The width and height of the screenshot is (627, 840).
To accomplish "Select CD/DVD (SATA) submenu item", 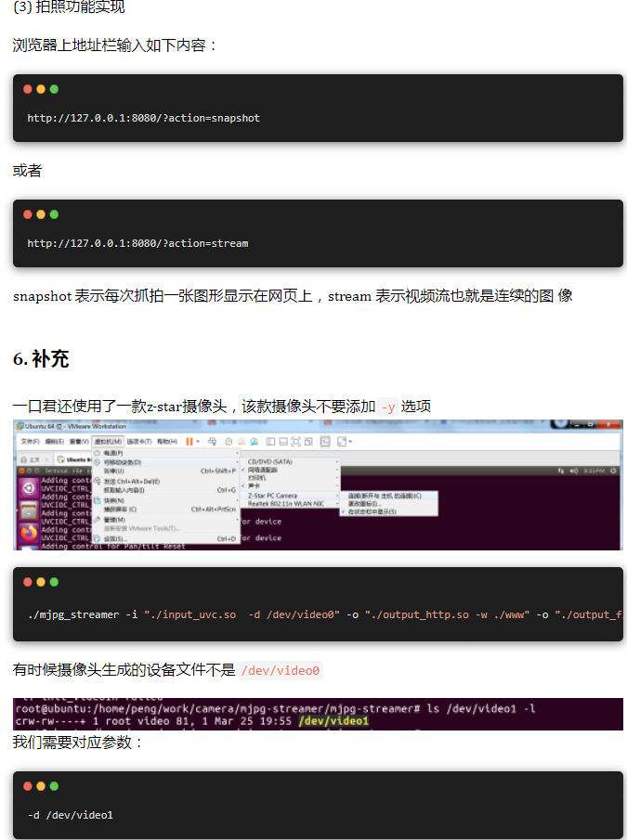I will tap(291, 461).
